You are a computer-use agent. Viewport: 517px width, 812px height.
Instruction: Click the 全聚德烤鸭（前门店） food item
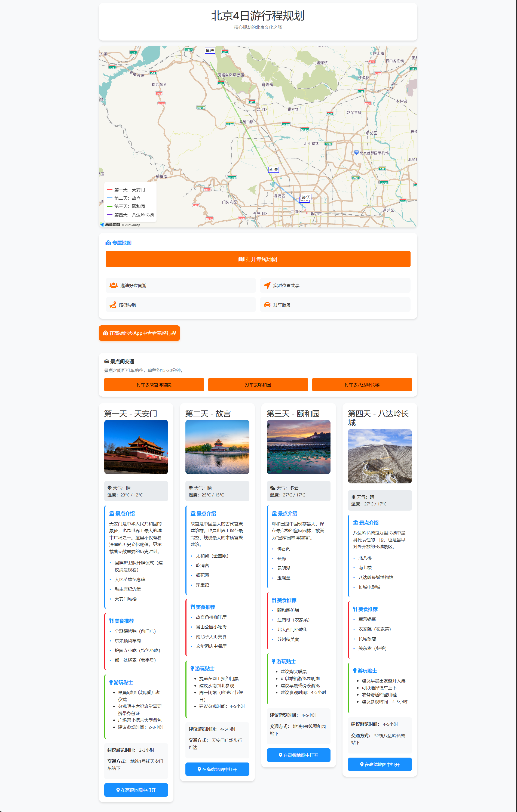(137, 631)
